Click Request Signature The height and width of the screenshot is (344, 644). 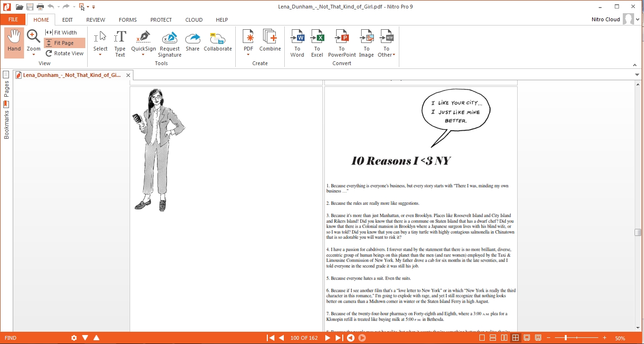point(170,44)
